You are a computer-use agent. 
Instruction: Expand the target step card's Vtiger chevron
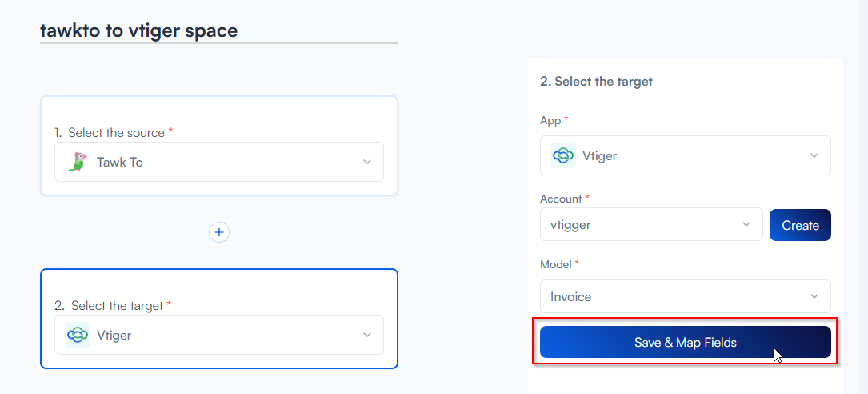pyautogui.click(x=367, y=335)
